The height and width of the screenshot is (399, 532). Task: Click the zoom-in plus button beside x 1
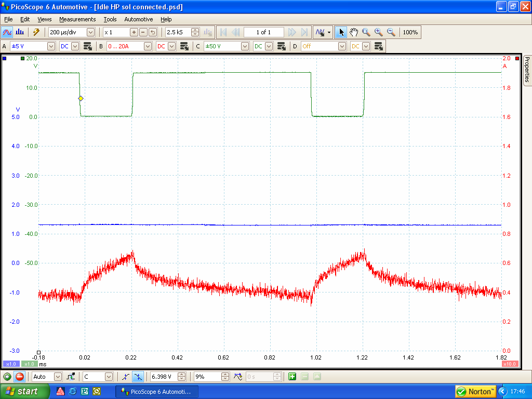click(134, 32)
